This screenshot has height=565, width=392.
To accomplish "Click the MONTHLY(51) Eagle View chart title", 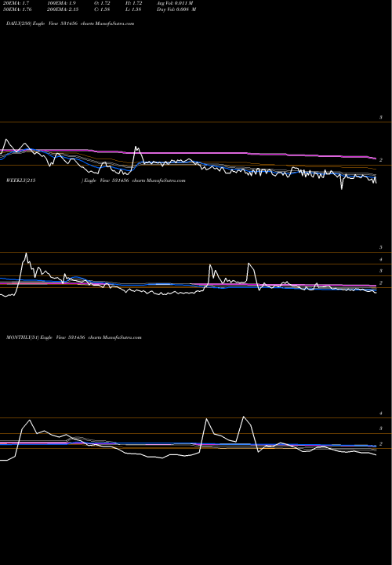I will coord(74,337).
